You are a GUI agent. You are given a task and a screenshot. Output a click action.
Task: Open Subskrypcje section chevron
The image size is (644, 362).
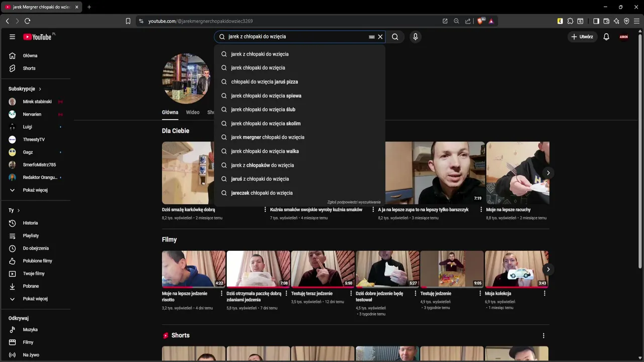(x=40, y=89)
